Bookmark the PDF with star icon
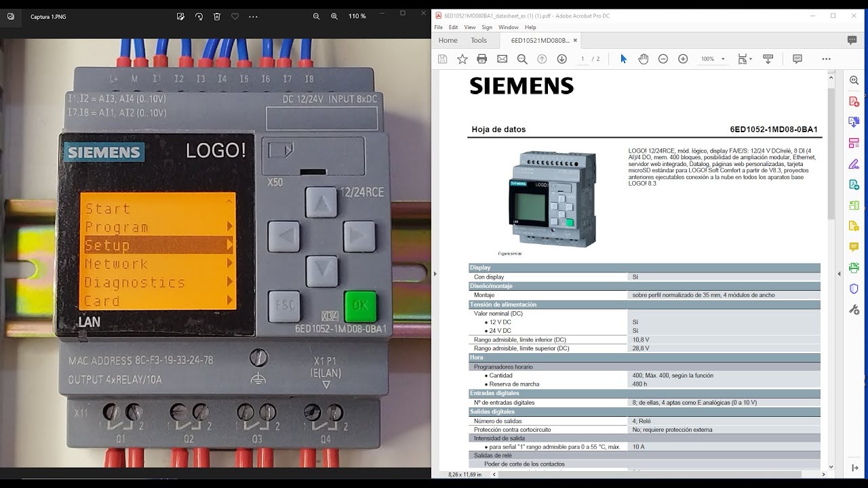 pyautogui.click(x=462, y=59)
